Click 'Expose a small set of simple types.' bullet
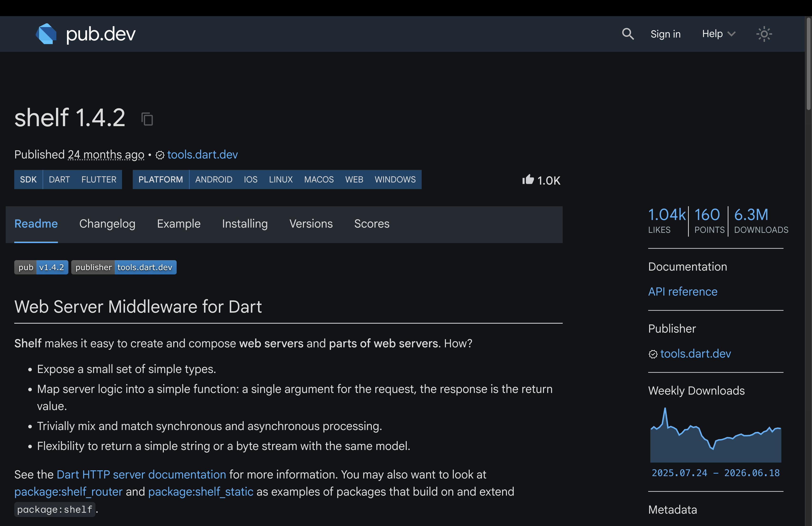The width and height of the screenshot is (812, 526). tap(126, 369)
